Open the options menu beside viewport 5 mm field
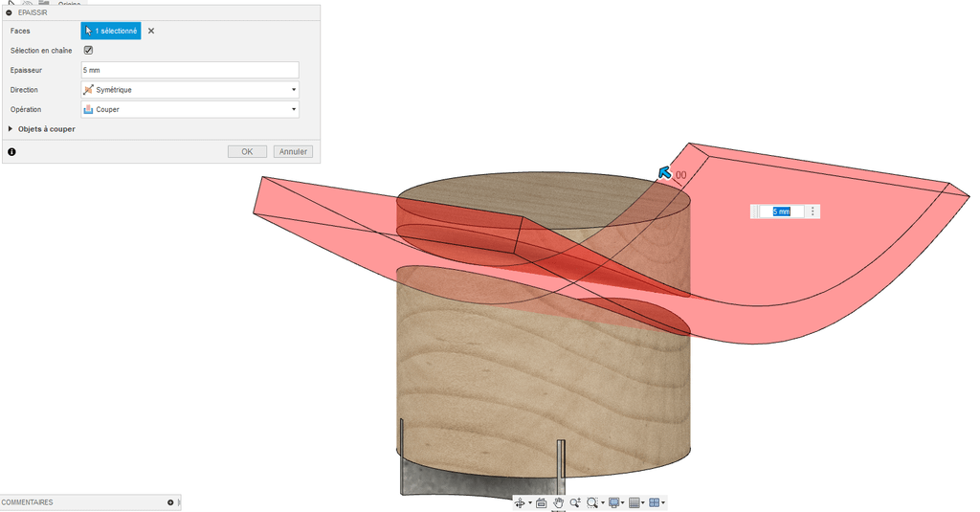The height and width of the screenshot is (512, 980). (813, 211)
